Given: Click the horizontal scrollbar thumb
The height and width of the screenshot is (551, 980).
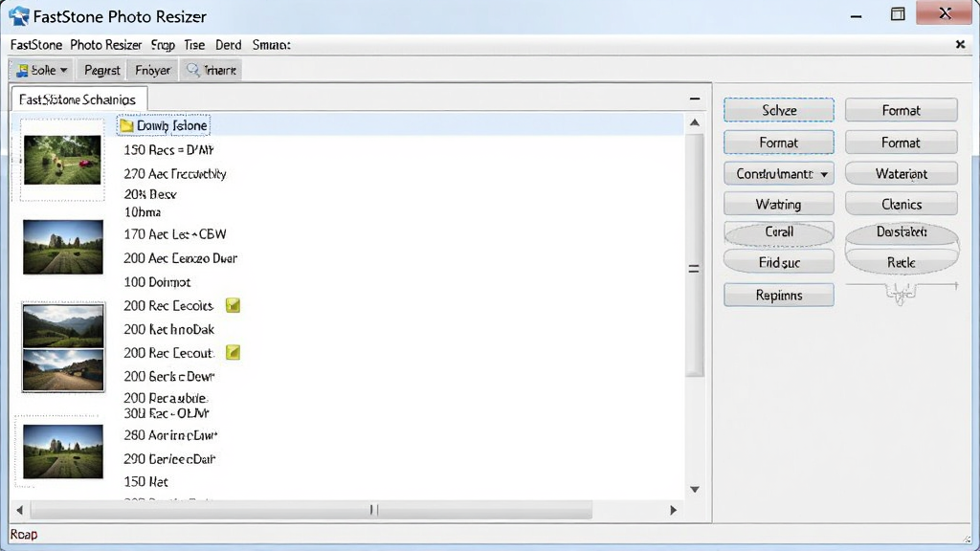Looking at the screenshot, I should point(311,511).
